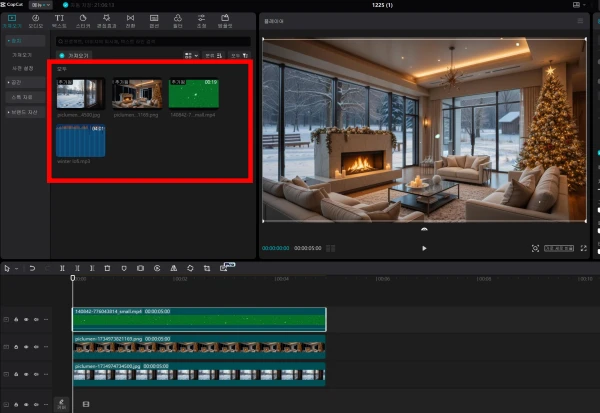Lock the snowy jpg track
Image resolution: width=600 pixels, height=413 pixels.
pos(16,374)
